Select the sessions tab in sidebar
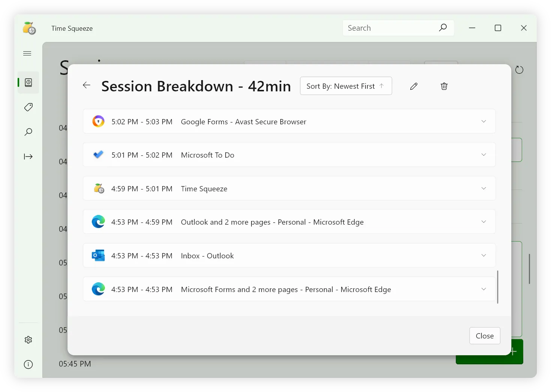551x392 pixels. [x=28, y=82]
